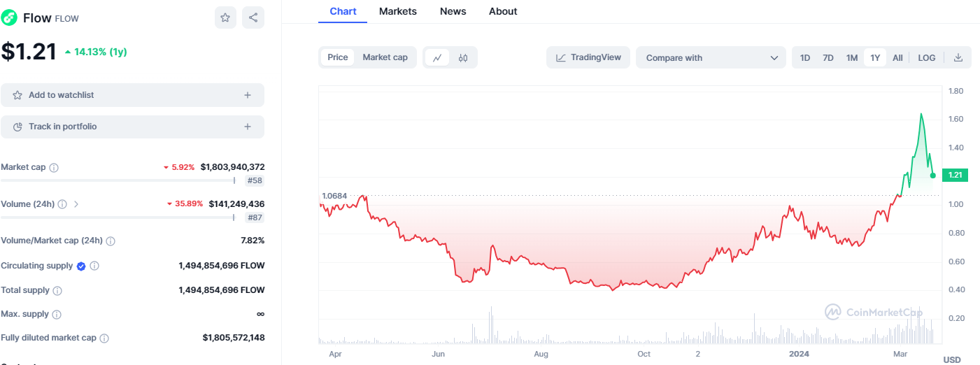Click verified badge beside Circulating supply

[x=81, y=266]
